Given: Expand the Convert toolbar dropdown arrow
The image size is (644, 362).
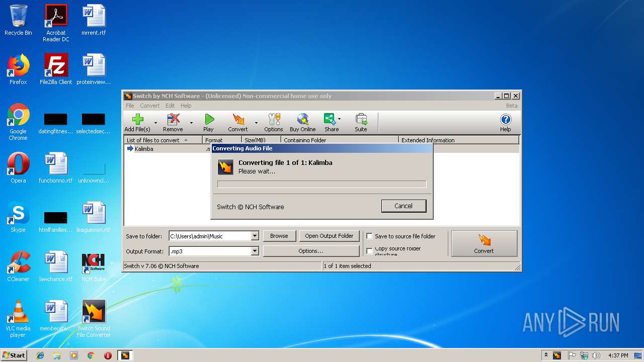Looking at the screenshot, I should point(256,123).
